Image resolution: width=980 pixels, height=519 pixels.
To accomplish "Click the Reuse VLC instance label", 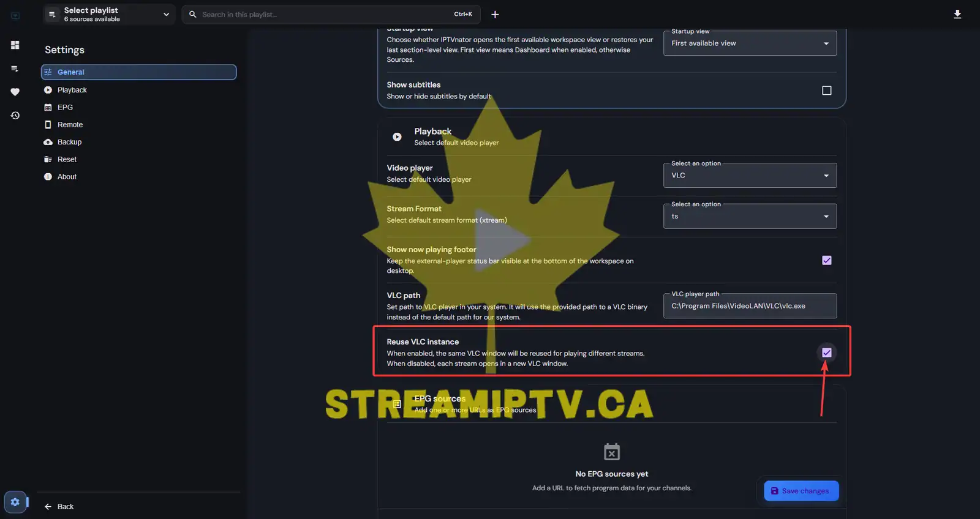I will point(423,342).
